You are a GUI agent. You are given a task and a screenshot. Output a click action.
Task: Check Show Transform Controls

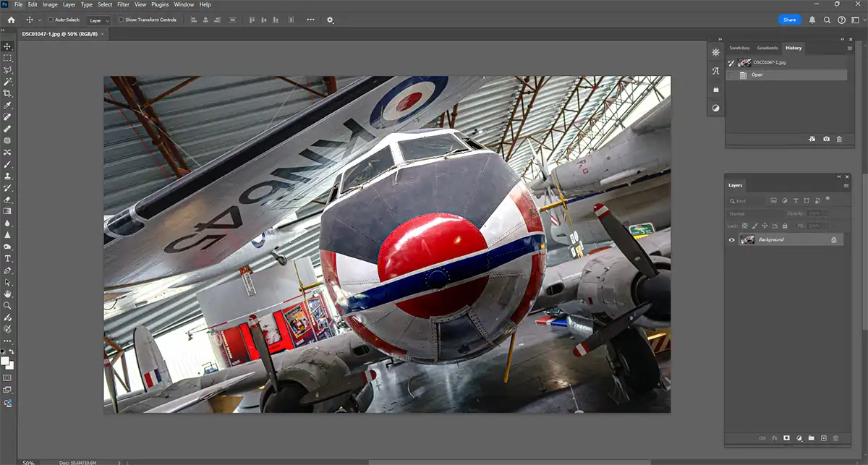(121, 20)
